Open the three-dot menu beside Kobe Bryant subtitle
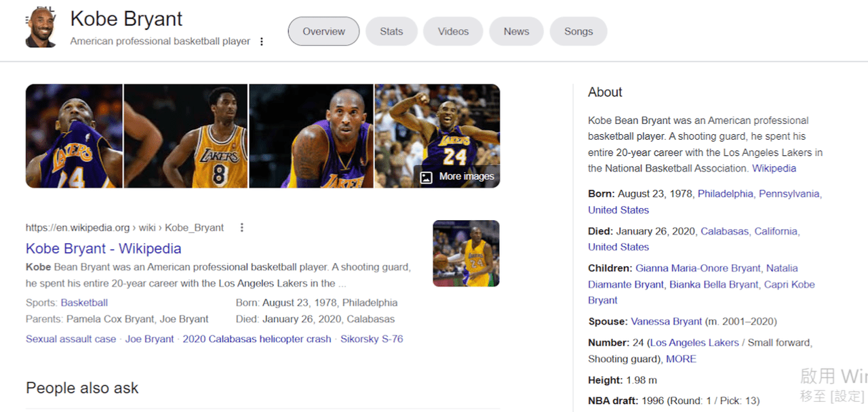 (x=262, y=41)
